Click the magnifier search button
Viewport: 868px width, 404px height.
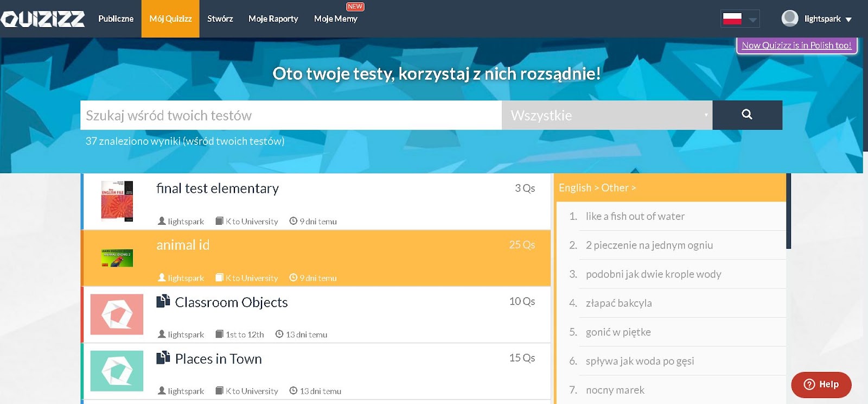coord(747,115)
